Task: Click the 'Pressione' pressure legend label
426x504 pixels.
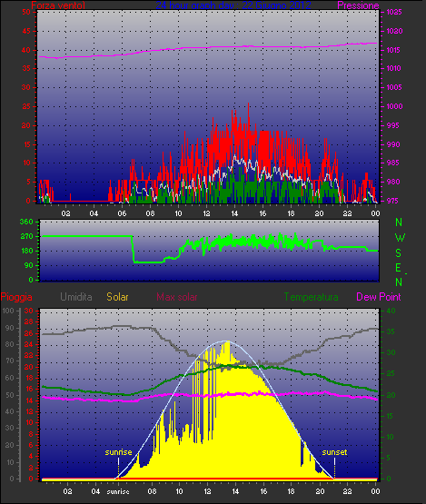Action: click(358, 5)
